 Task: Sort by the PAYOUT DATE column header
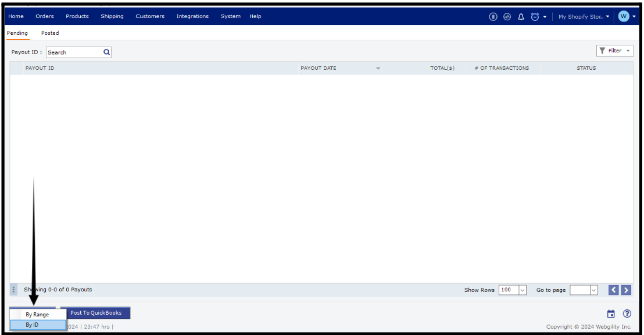pyautogui.click(x=319, y=68)
